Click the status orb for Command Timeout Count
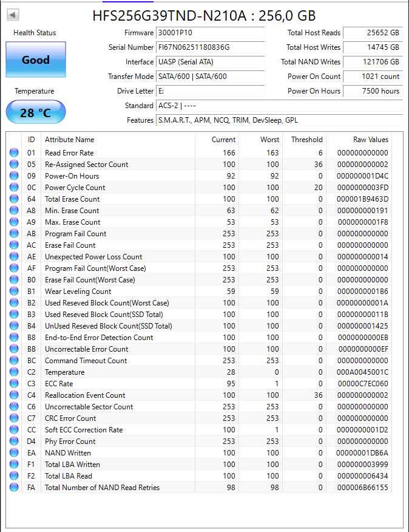This screenshot has height=532, width=409. tap(14, 360)
